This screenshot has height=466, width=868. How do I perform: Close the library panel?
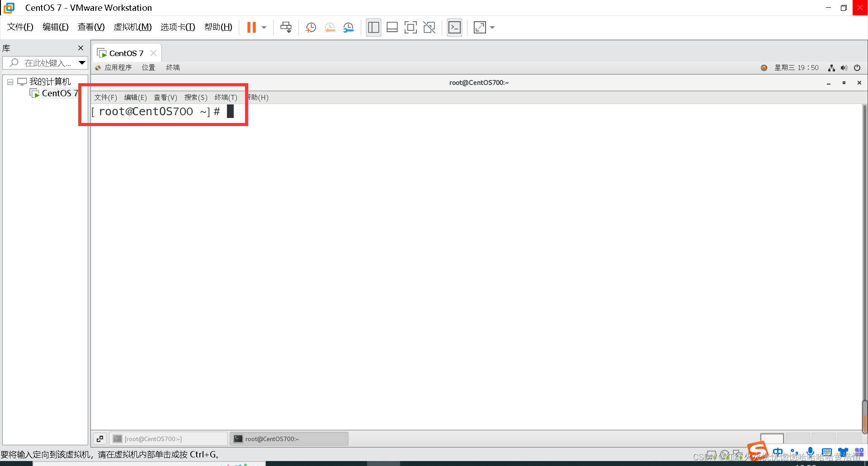[x=80, y=48]
